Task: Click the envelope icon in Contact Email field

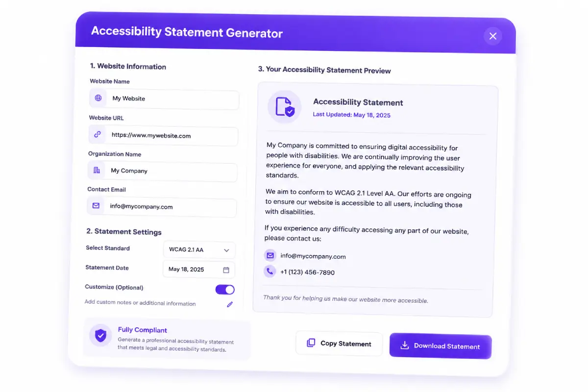Action: [96, 206]
